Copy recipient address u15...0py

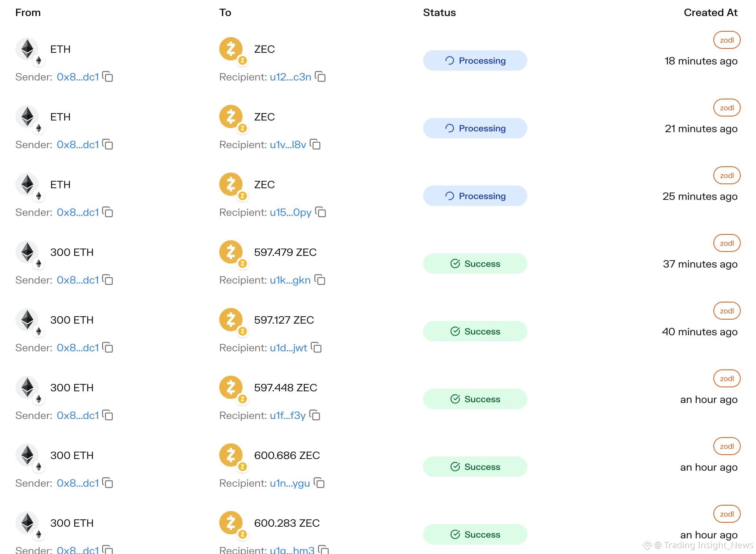(x=320, y=212)
